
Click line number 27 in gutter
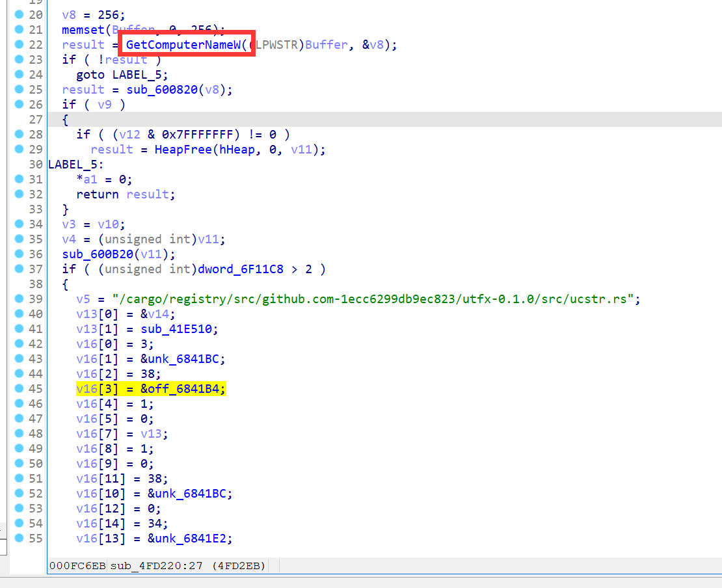[x=36, y=119]
